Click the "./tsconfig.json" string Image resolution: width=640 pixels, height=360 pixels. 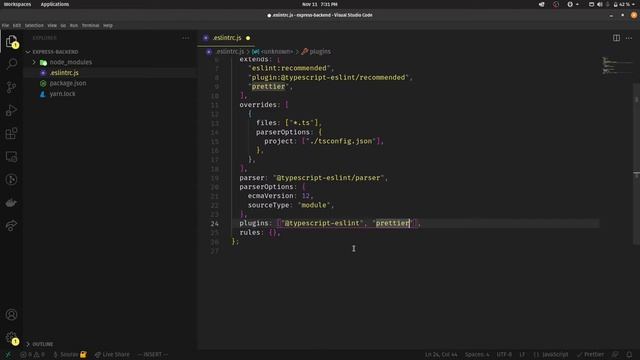(340, 141)
